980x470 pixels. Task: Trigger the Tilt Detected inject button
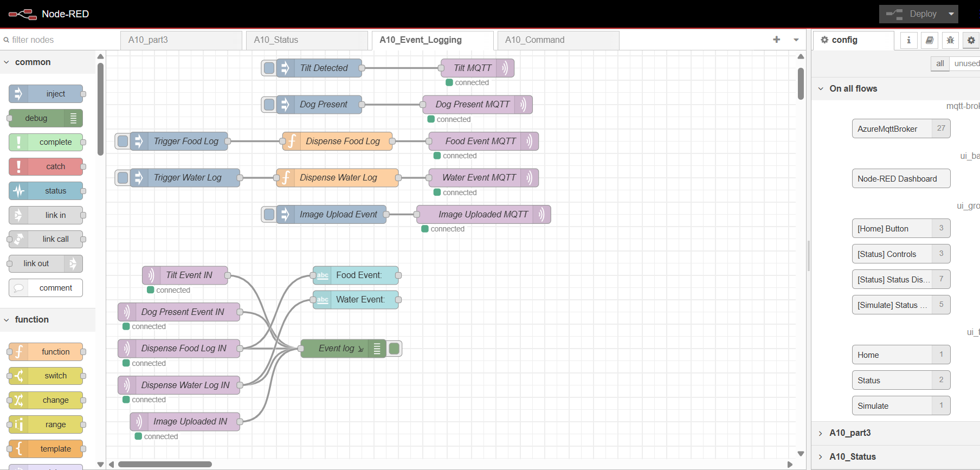coord(269,68)
